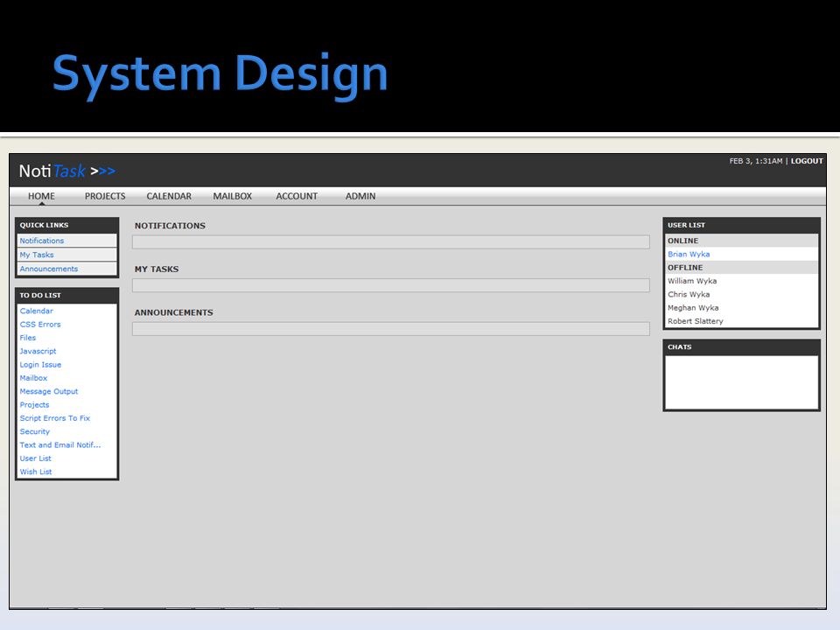Select offline user Meghan Wyka

[x=693, y=307]
